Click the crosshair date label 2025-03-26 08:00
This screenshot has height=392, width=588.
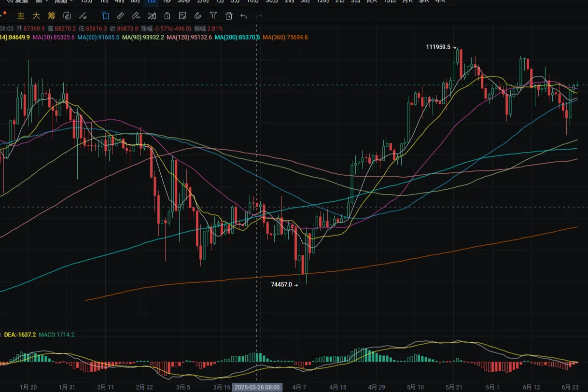256,387
